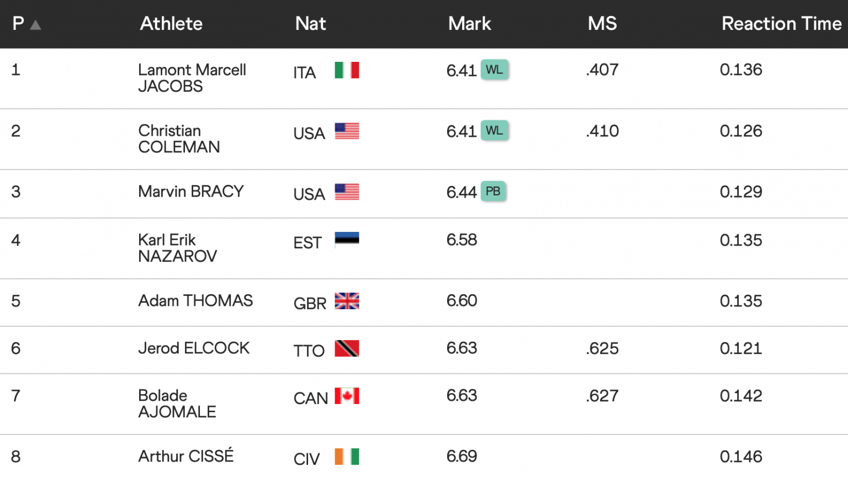Open Christian COLEMAN athlete link
The width and height of the screenshot is (848, 504).
pyautogui.click(x=178, y=139)
